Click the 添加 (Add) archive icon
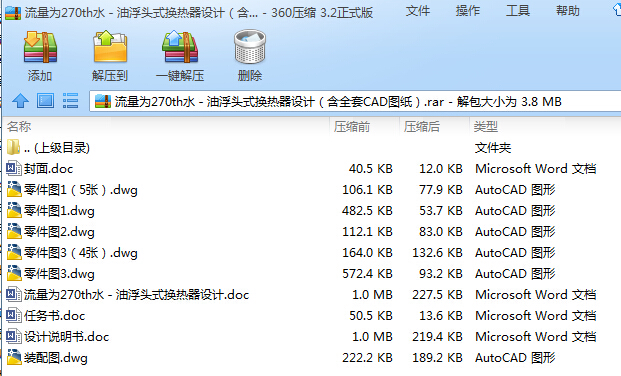Screen dimensions: 621x376 [x=40, y=47]
